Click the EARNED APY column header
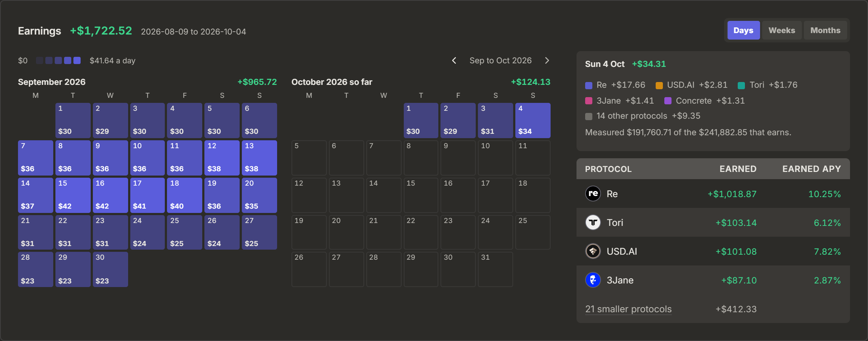Image resolution: width=868 pixels, height=341 pixels. tap(812, 169)
